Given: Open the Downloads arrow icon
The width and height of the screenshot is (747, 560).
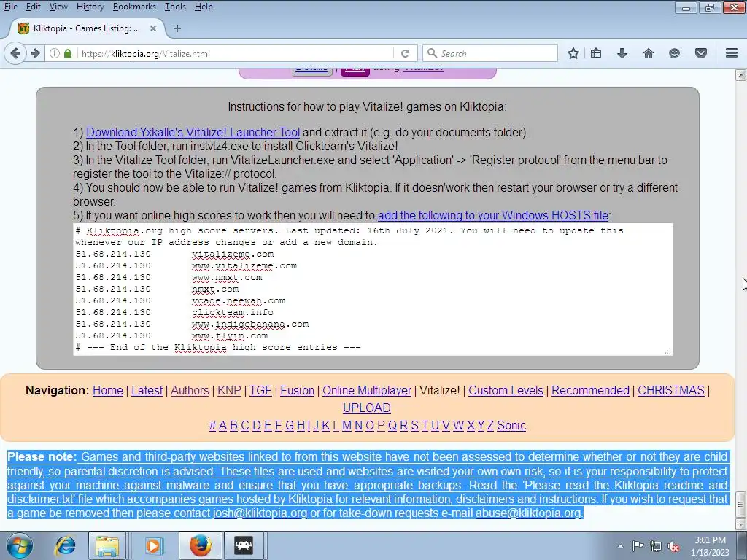Looking at the screenshot, I should 622,53.
